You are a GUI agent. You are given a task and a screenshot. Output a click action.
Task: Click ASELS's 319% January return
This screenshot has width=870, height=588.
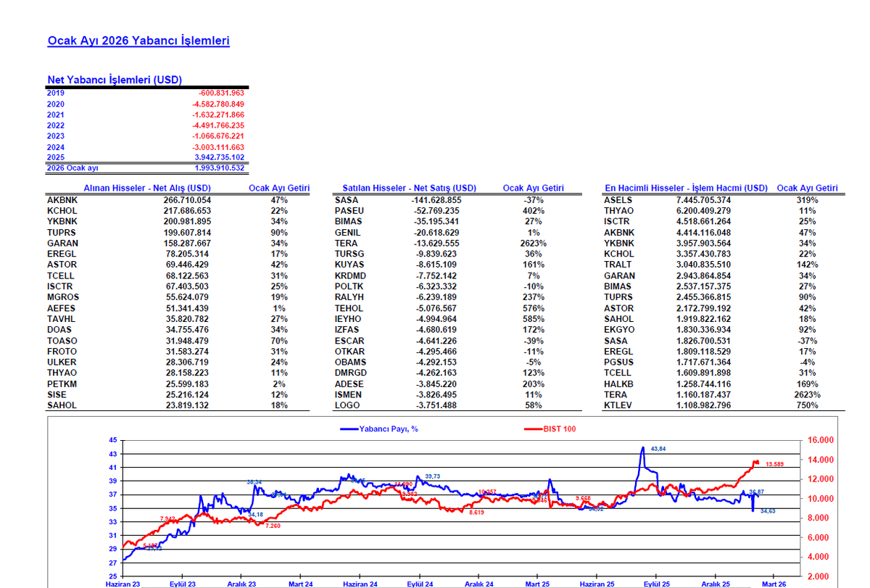[x=807, y=199]
